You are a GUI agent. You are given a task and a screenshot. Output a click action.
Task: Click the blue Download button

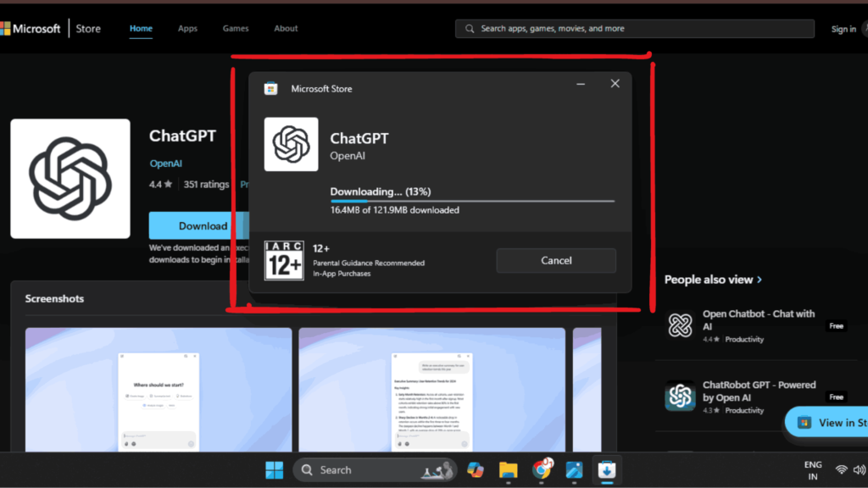198,225
